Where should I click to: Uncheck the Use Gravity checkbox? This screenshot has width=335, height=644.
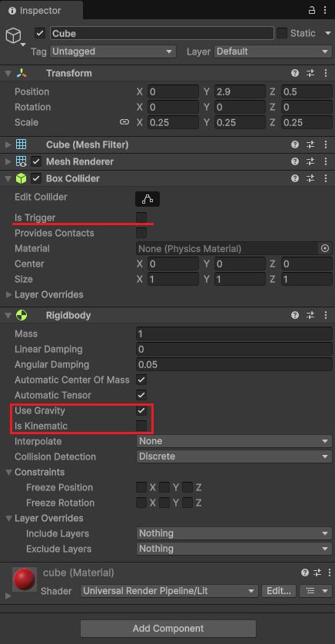(x=141, y=410)
